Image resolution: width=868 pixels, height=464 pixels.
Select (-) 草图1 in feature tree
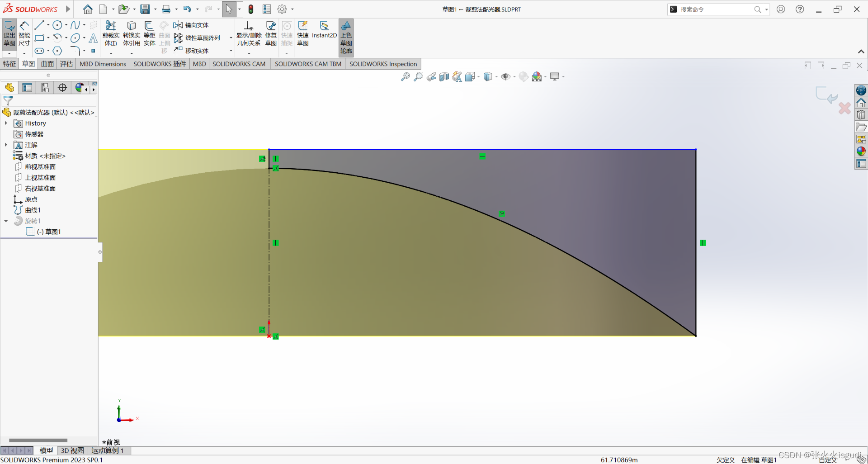click(x=49, y=232)
